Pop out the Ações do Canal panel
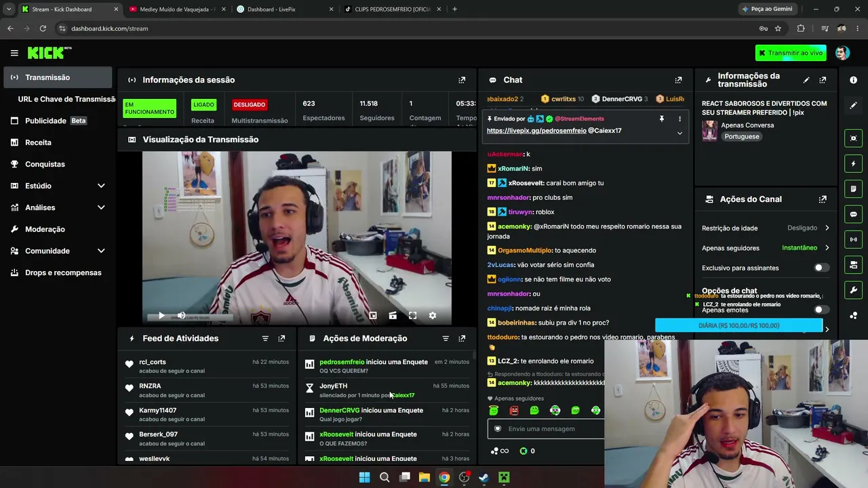The image size is (868, 488). (823, 199)
